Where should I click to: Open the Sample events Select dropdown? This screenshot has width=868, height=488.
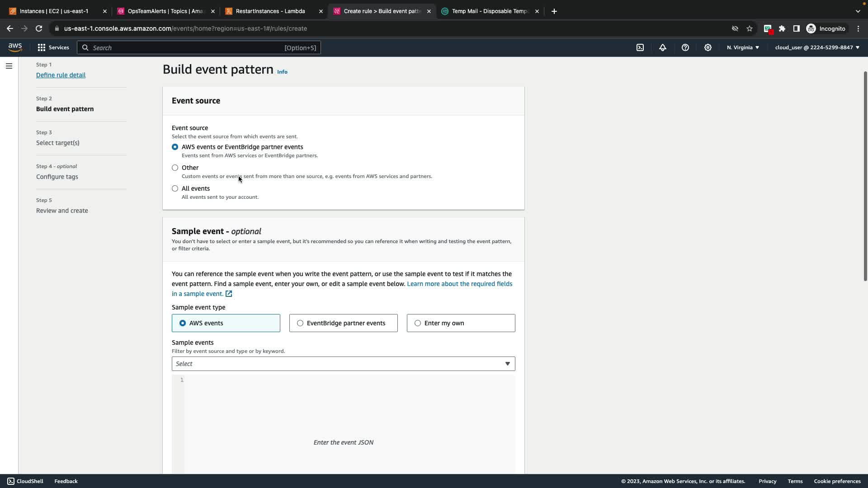[x=343, y=364]
